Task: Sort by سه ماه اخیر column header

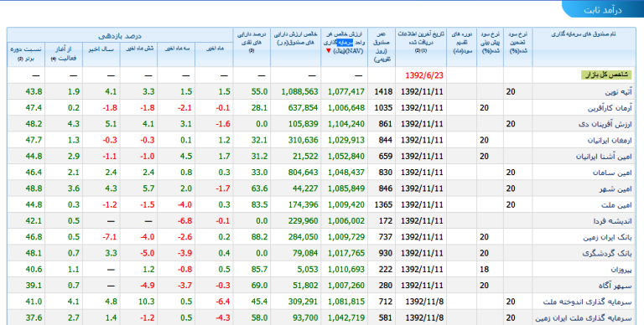Action: (177, 49)
